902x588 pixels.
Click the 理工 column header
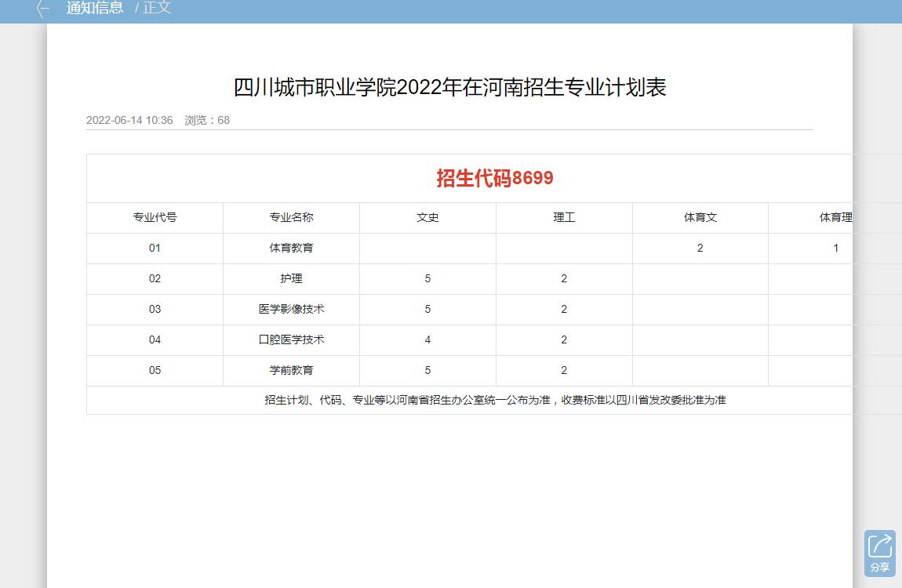pos(564,217)
